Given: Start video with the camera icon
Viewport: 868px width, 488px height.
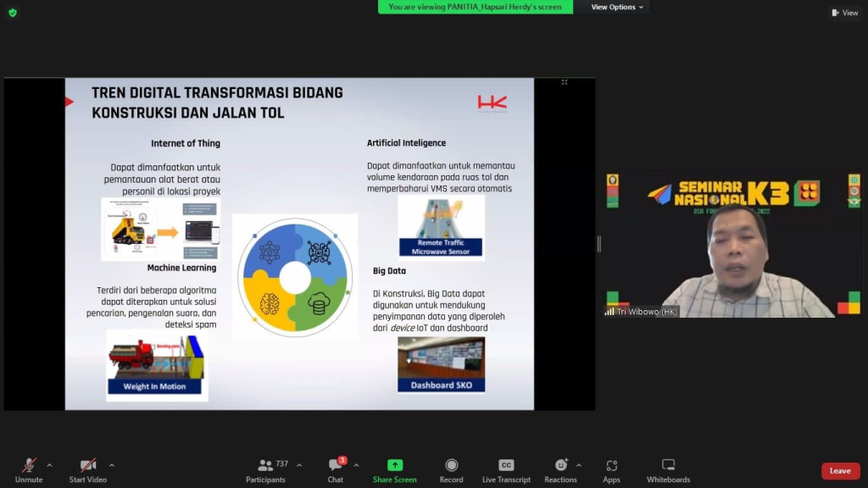Looking at the screenshot, I should coord(87,465).
